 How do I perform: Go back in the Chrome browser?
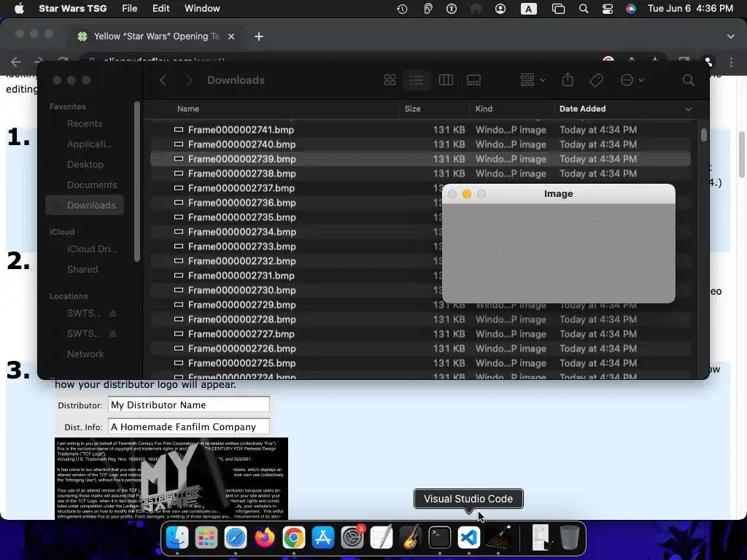pos(16,61)
